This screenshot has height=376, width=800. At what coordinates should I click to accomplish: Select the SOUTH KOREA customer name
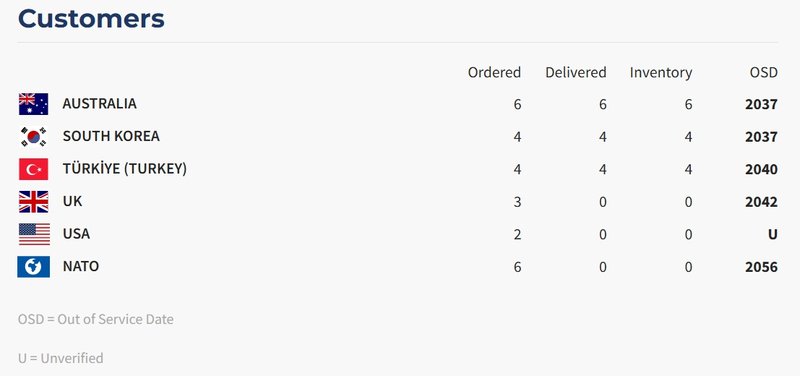[x=111, y=136]
